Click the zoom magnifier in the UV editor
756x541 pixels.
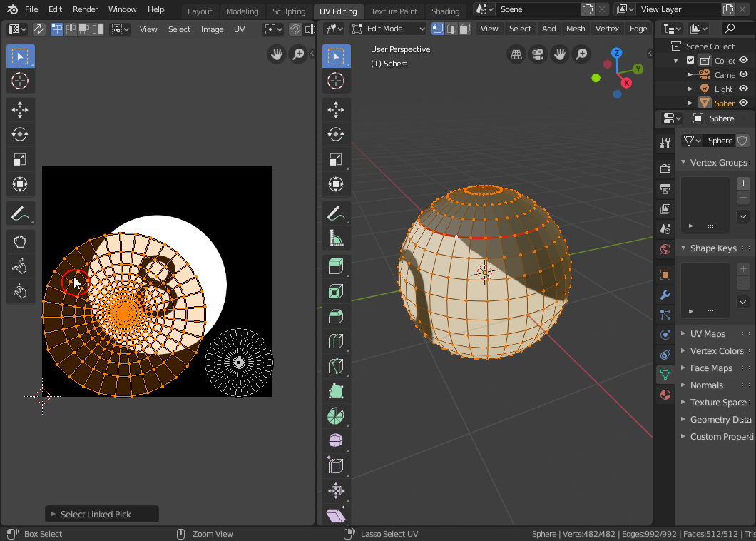tap(299, 54)
